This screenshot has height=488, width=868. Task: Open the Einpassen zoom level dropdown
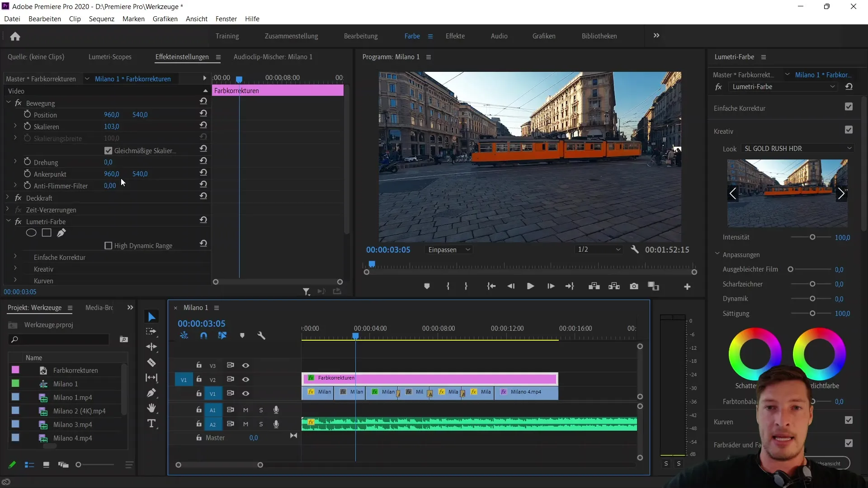click(448, 249)
